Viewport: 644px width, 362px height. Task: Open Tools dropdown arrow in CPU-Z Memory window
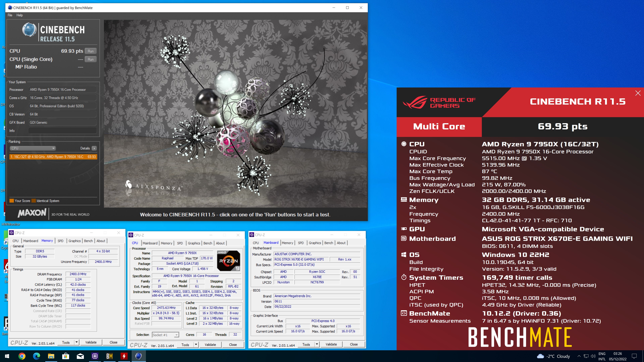76,342
